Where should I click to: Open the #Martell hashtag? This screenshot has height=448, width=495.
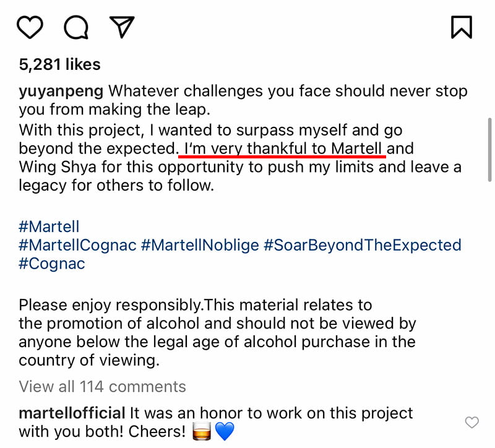pyautogui.click(x=49, y=226)
